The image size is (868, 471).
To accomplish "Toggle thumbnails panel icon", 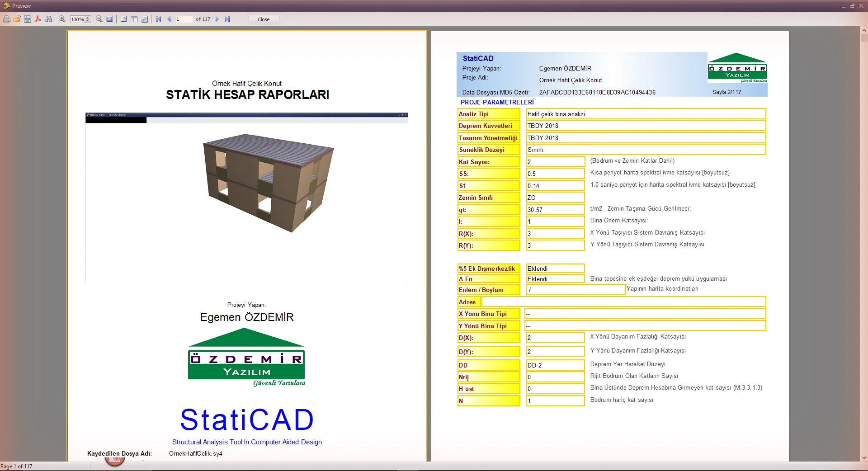I will 134,19.
